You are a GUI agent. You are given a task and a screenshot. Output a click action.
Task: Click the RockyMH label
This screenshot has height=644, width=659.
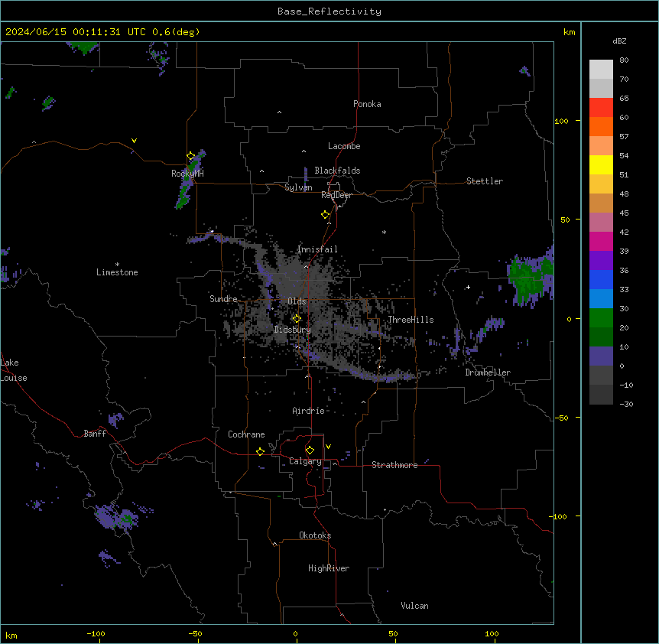pos(187,173)
